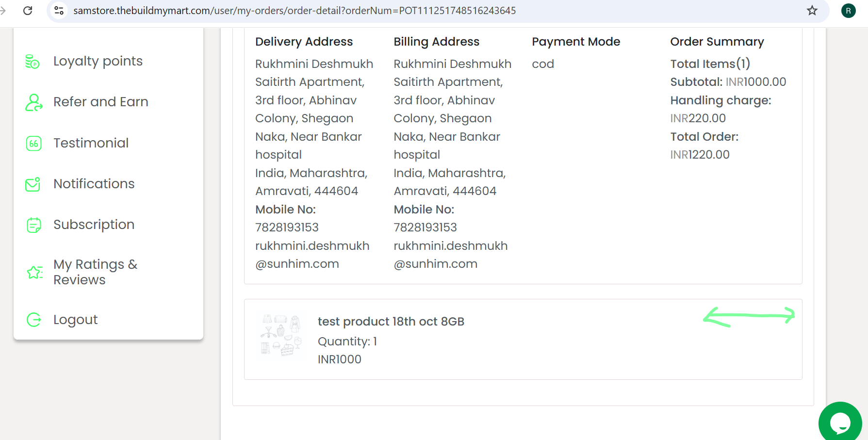The width and height of the screenshot is (868, 440).
Task: Go to My Ratings & Reviews
Action: pyautogui.click(x=96, y=272)
